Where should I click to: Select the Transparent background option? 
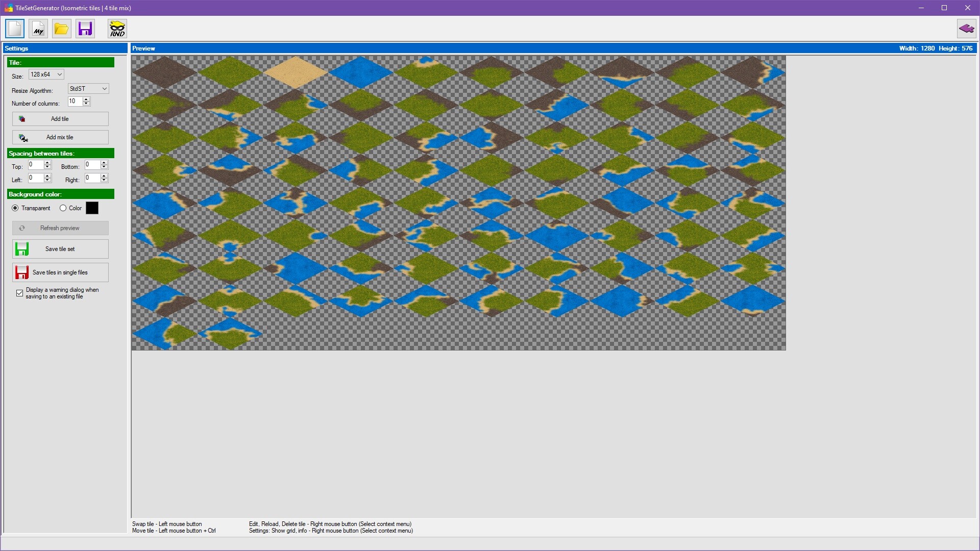15,208
